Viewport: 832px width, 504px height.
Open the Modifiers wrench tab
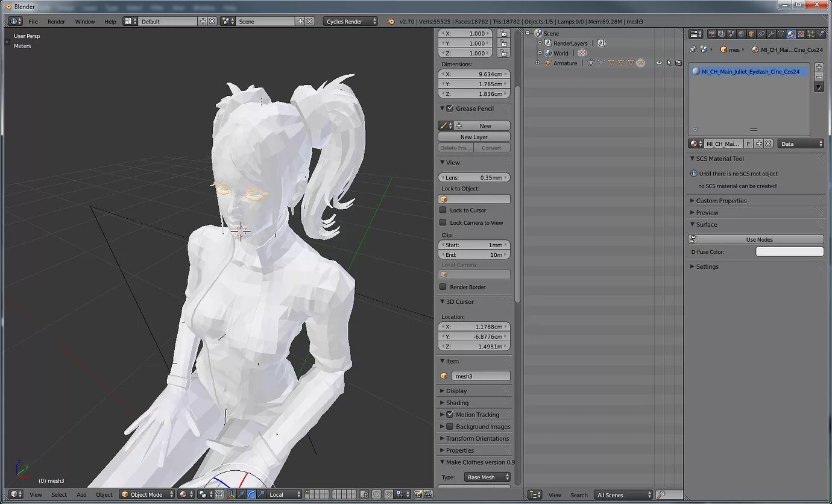coord(771,34)
